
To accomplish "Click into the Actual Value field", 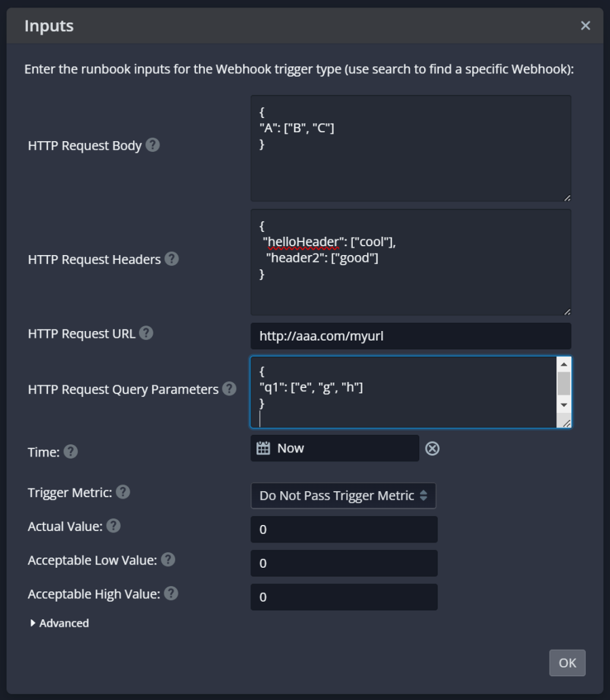I will click(x=344, y=530).
